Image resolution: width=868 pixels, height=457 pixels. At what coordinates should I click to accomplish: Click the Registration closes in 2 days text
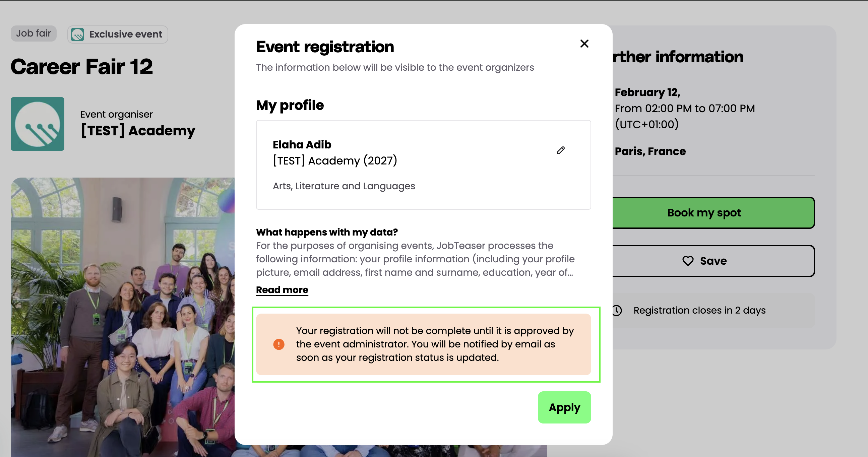699,310
